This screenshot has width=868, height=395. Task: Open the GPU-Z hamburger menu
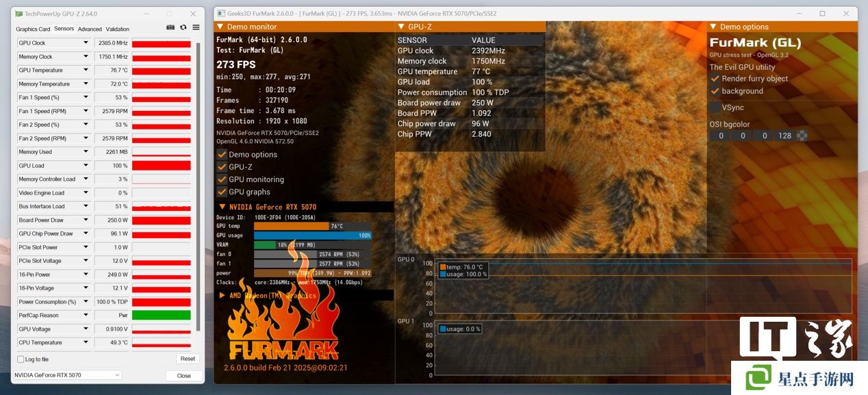pyautogui.click(x=196, y=27)
